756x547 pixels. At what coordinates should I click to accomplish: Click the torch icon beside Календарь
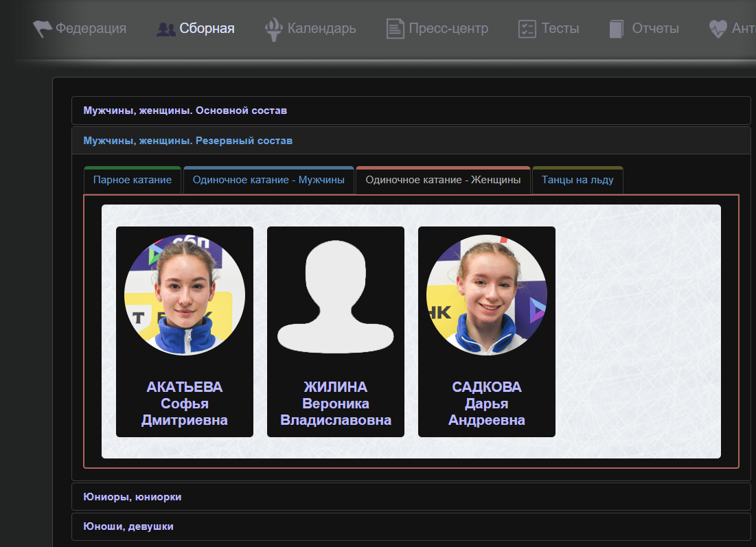pyautogui.click(x=273, y=29)
